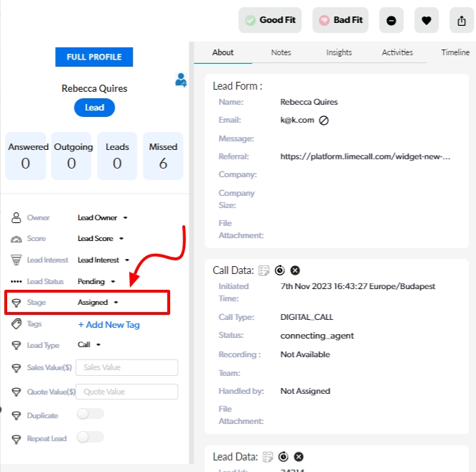This screenshot has height=472, width=476.
Task: Click the share export icon button
Action: [461, 21]
